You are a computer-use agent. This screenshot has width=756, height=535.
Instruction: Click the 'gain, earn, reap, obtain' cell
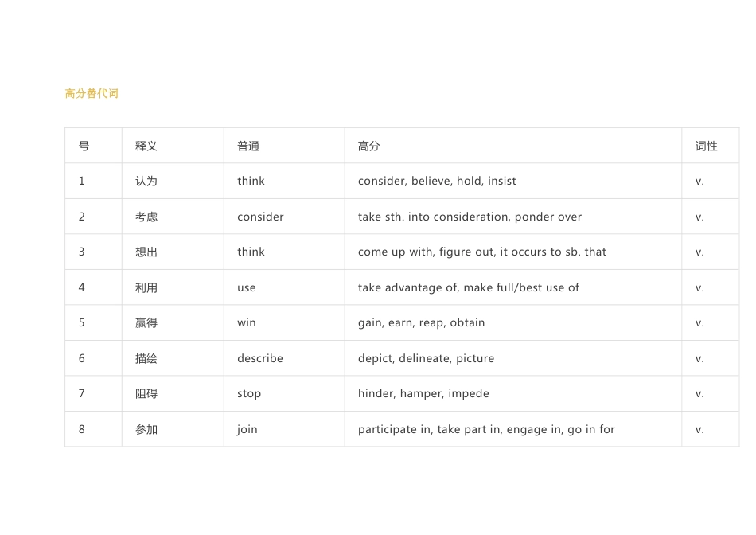[x=421, y=322]
